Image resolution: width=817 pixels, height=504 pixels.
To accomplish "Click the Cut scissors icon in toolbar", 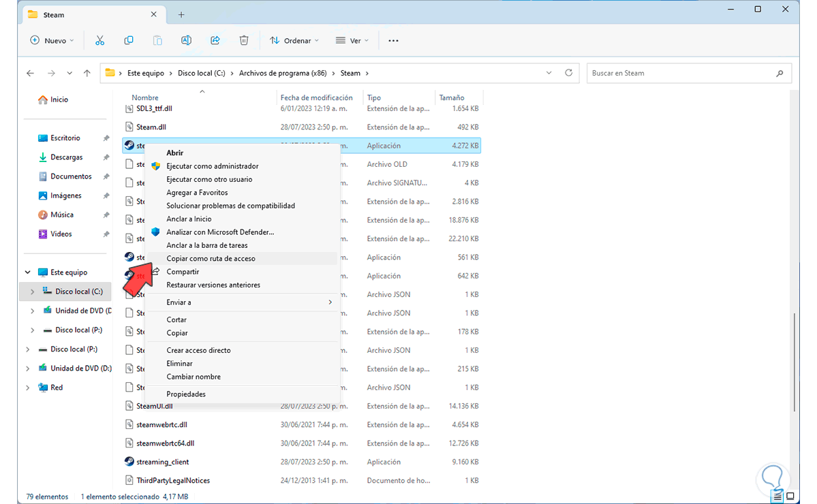I will pyautogui.click(x=99, y=41).
